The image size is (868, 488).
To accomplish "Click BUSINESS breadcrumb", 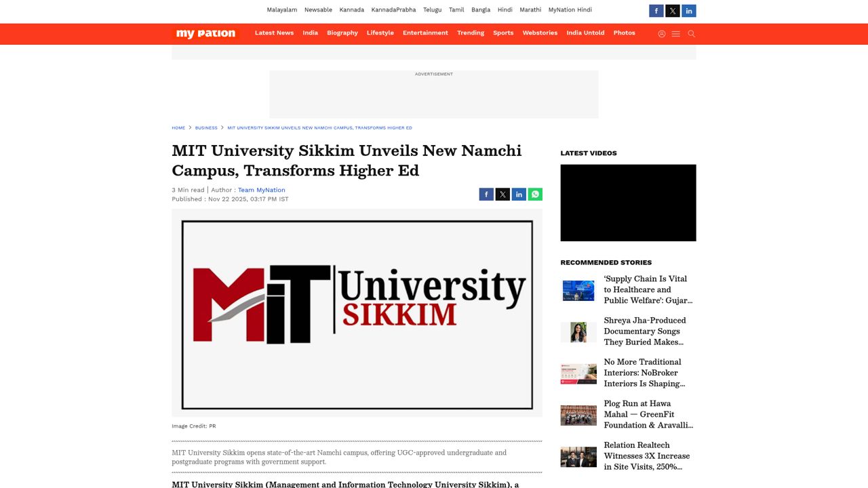I will pos(206,128).
